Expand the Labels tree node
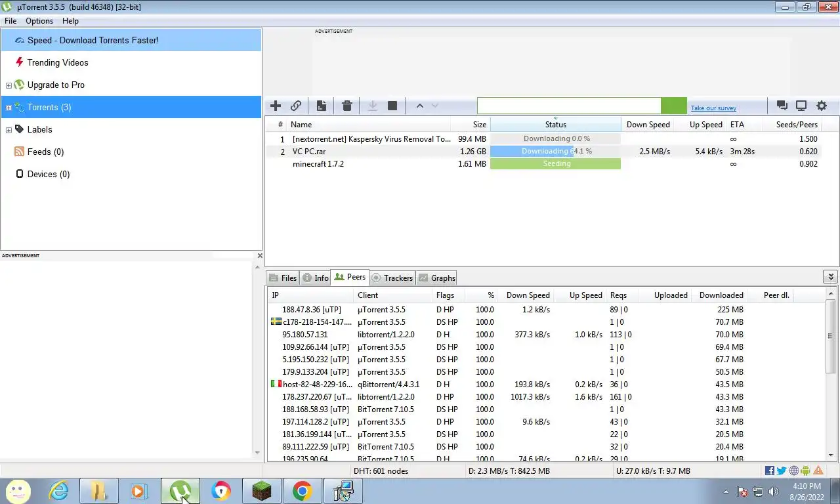Image resolution: width=840 pixels, height=504 pixels. [9, 130]
